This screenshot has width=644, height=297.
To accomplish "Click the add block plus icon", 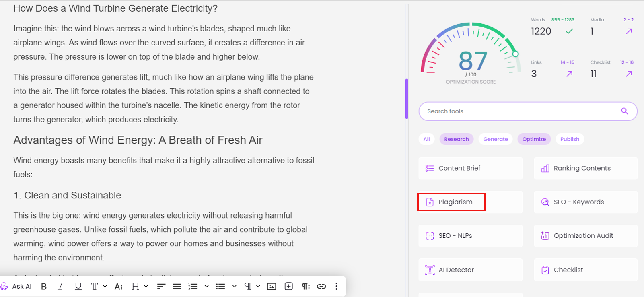I will pos(288,286).
